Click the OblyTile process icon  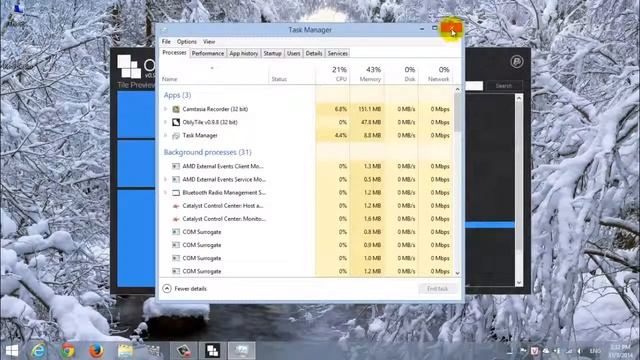tap(176, 122)
